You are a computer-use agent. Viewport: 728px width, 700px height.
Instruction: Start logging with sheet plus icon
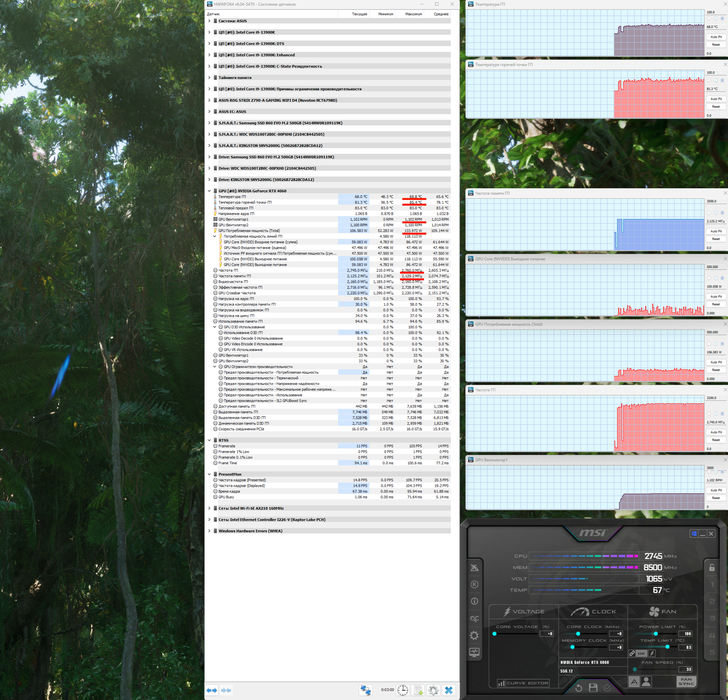click(x=418, y=690)
